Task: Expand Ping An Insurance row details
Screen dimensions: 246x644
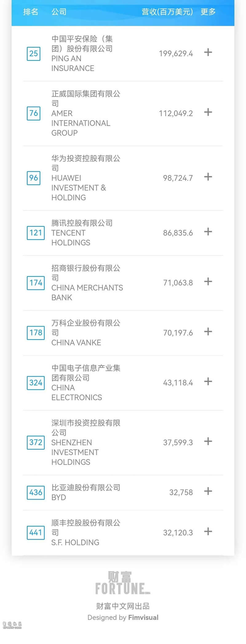Action: [208, 52]
